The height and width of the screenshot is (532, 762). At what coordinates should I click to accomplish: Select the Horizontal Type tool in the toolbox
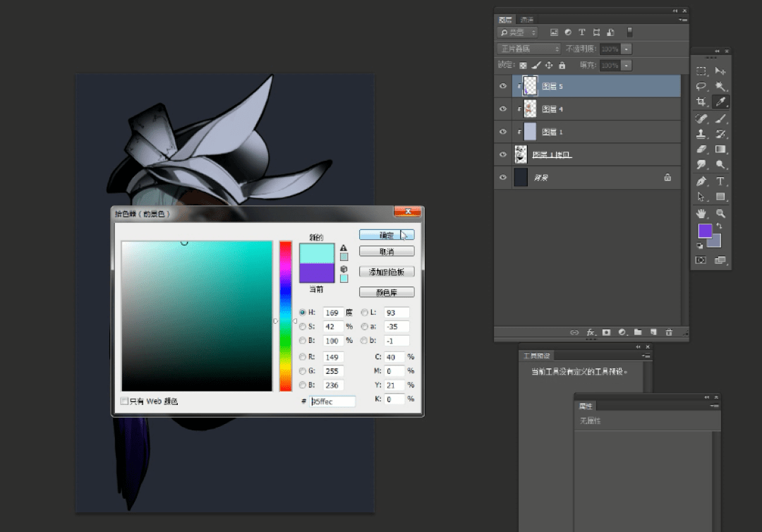[720, 181]
